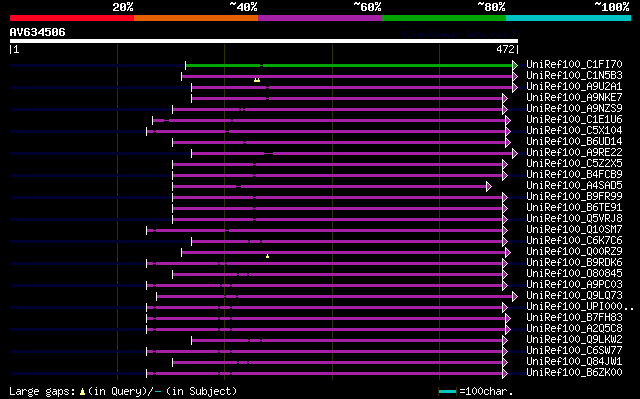The width and height of the screenshot is (640, 399).
Task: Click the cyan ~100% identity color segment
Action: pyautogui.click(x=569, y=18)
